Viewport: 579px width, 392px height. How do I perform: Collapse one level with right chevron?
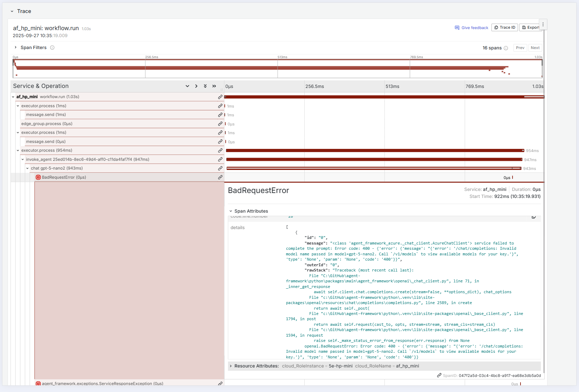196,86
